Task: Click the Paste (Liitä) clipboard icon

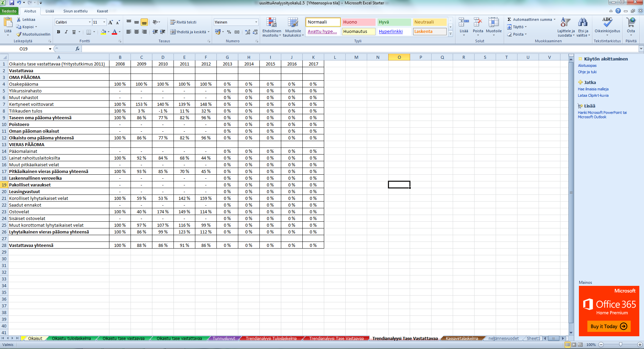Action: (x=8, y=23)
